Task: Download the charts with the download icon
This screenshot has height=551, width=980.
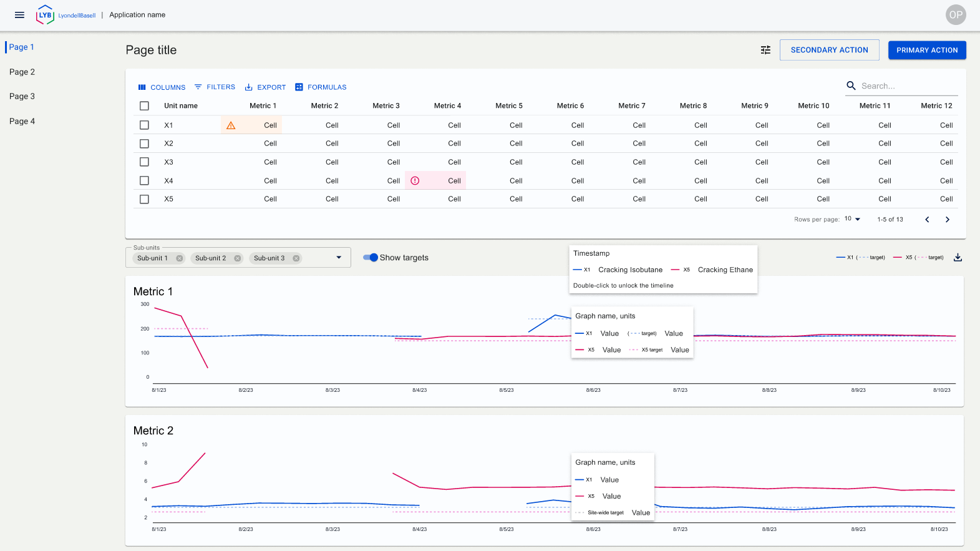Action: (958, 258)
